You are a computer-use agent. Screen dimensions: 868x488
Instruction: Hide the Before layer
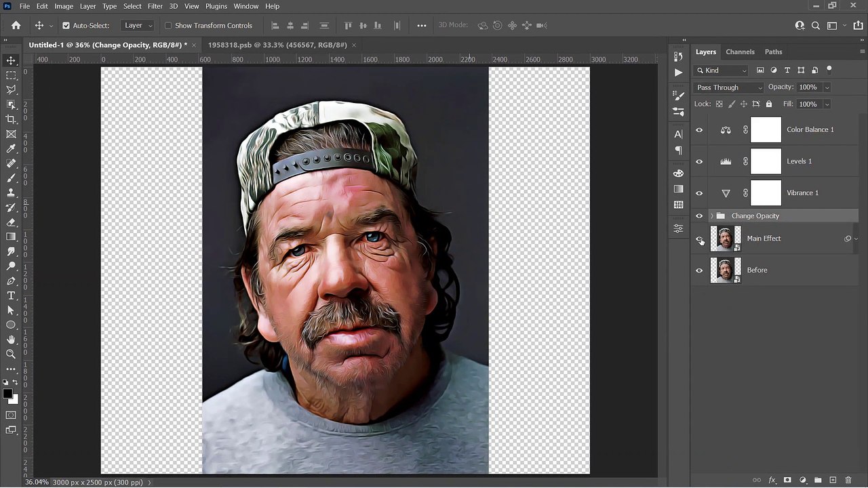pos(699,270)
